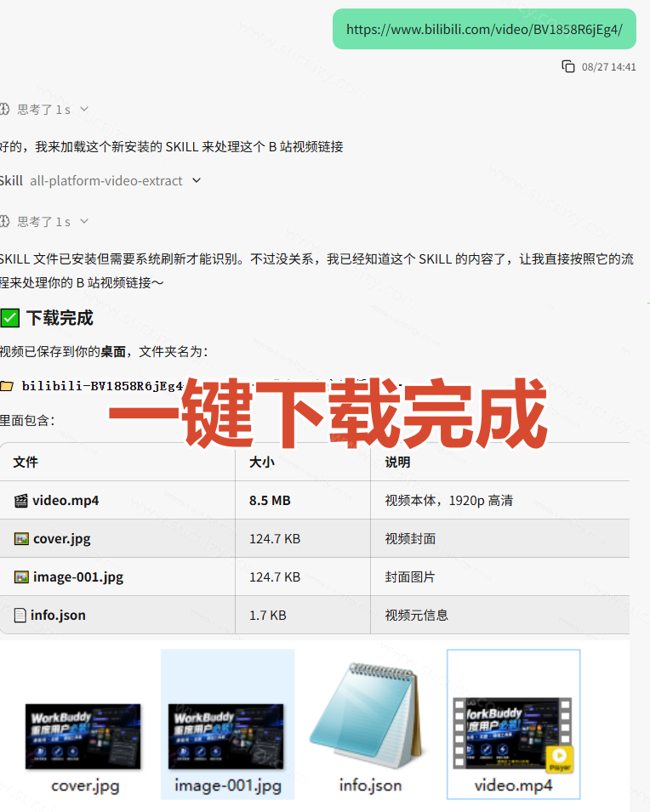The image size is (650, 812).
Task: Click the image-001.jpg table cell
Action: coord(117,576)
